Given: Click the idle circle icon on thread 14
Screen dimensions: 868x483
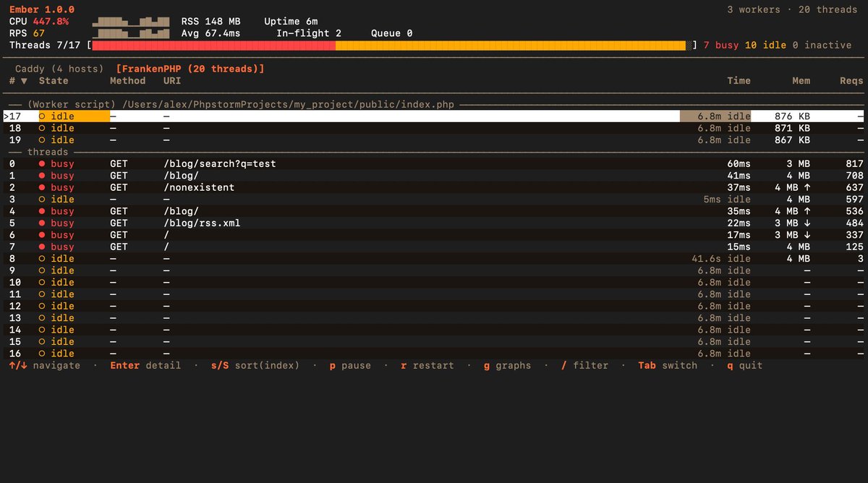Looking at the screenshot, I should point(42,330).
